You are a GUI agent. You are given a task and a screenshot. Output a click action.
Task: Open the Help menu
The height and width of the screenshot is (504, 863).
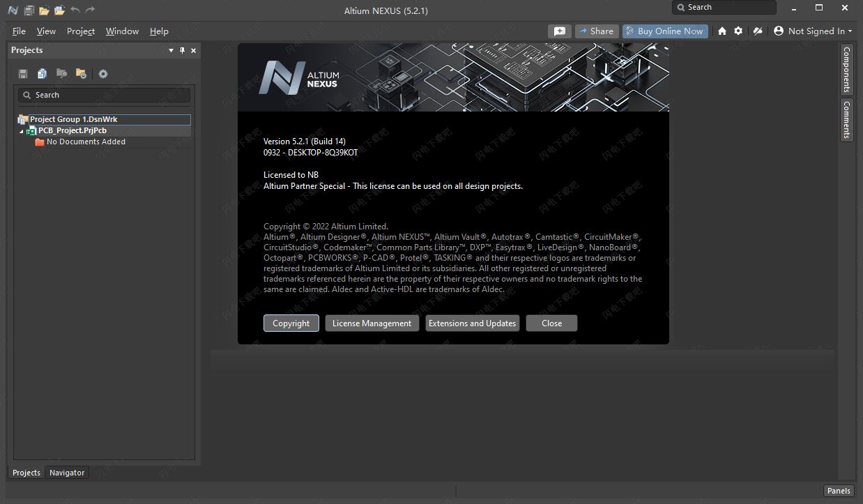coord(159,31)
